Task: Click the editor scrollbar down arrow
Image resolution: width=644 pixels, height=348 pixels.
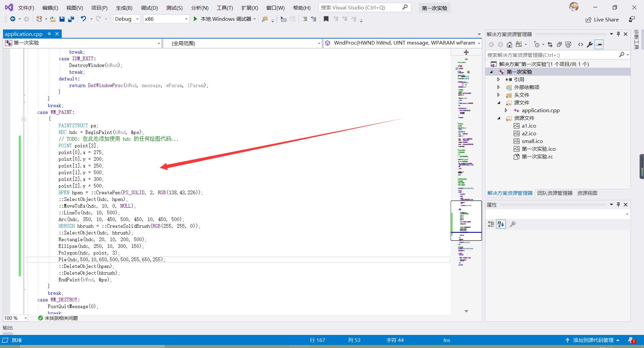Action: point(466,311)
